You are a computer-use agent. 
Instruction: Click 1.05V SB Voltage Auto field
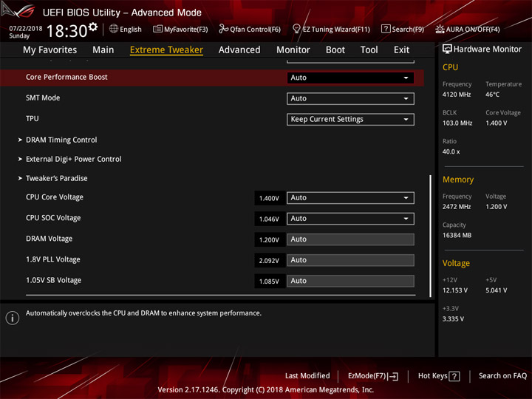(x=350, y=281)
